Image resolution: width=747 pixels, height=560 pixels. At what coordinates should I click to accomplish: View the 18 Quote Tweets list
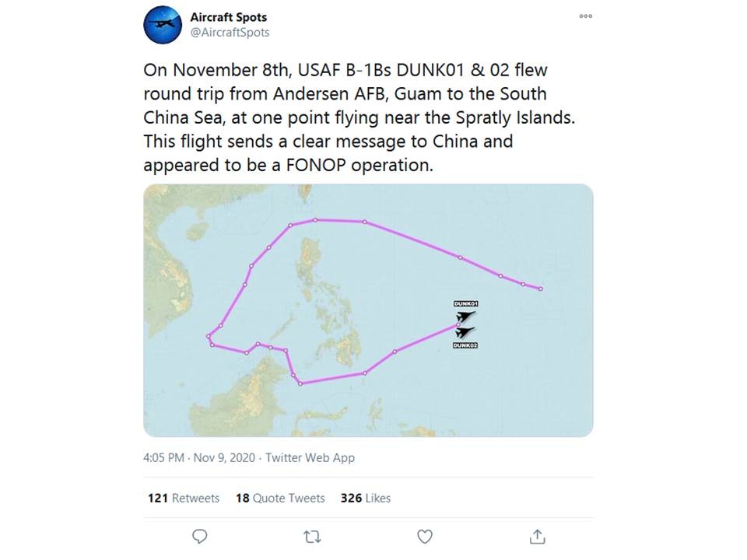(280, 498)
